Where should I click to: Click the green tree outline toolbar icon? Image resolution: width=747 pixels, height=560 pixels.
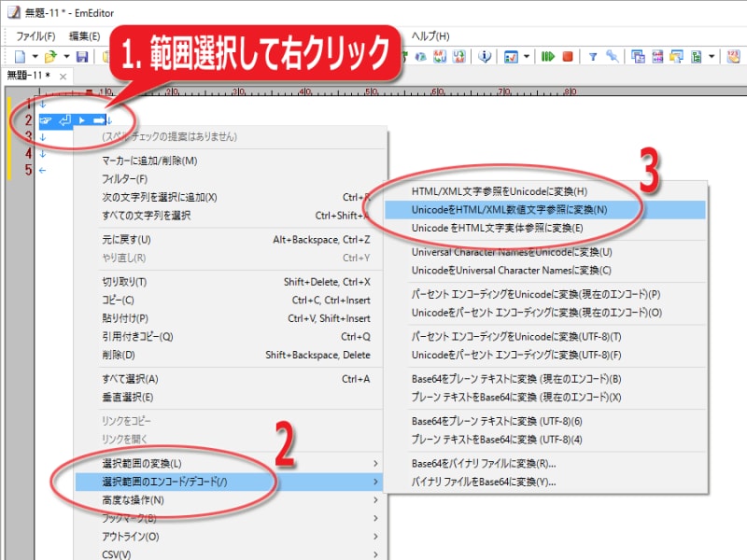click(x=697, y=57)
